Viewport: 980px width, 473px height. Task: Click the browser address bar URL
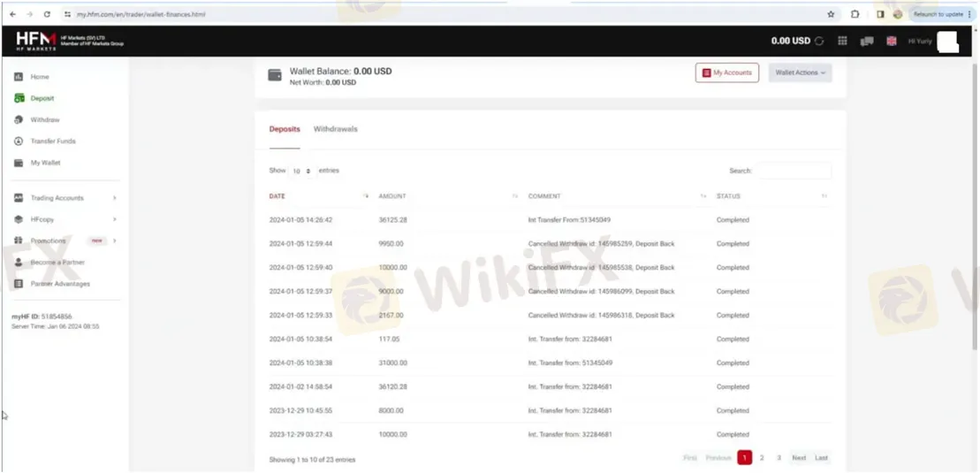[141, 14]
